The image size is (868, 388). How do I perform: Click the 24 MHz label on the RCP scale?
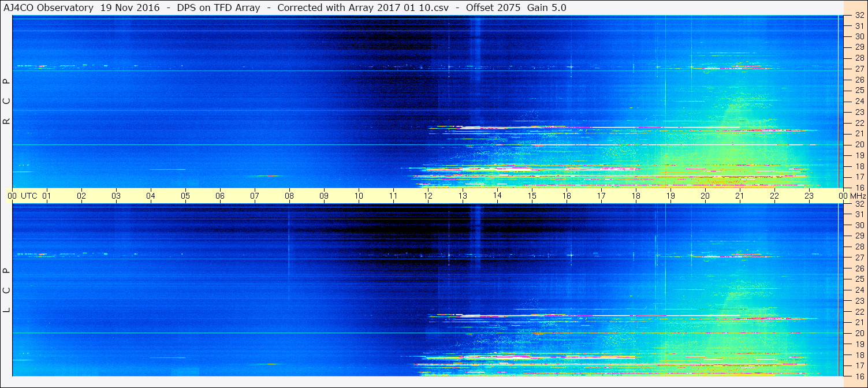click(x=859, y=101)
